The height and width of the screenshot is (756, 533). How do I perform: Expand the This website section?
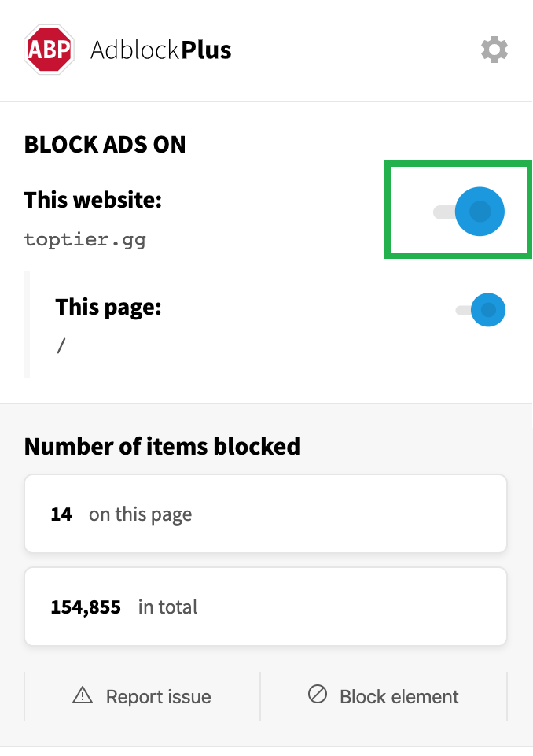click(93, 200)
